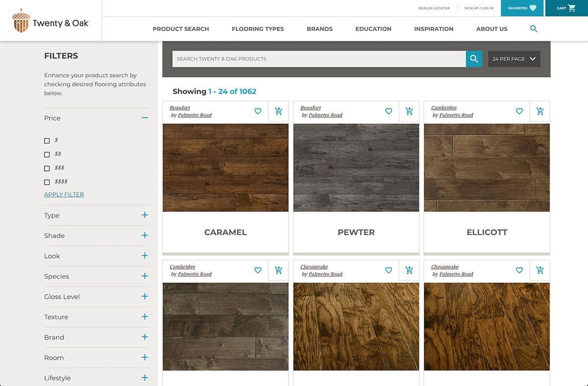Viewport: 588px width, 386px height.
Task: Click the ELLICOTT product name
Action: [487, 232]
